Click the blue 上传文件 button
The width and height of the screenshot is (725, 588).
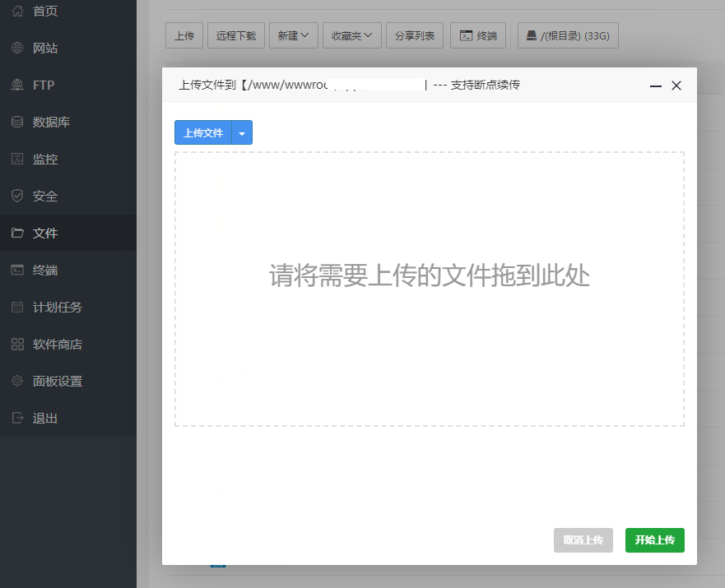tap(203, 133)
